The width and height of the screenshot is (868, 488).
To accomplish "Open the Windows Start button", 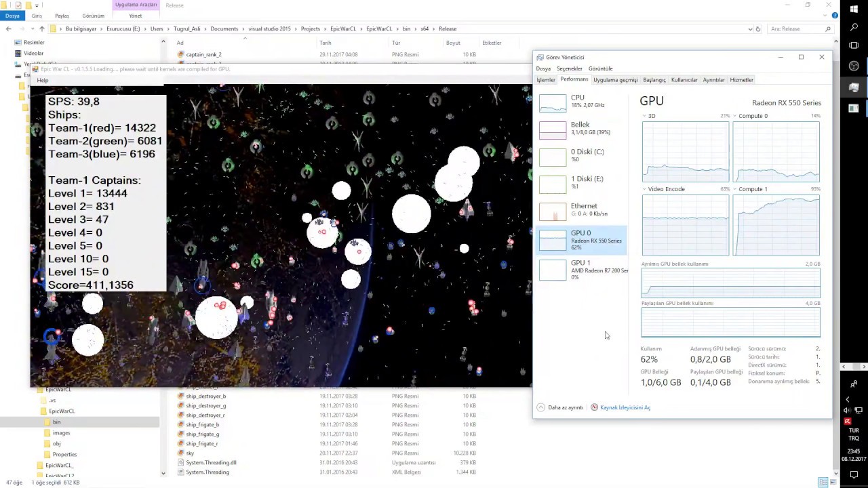I will [854, 9].
